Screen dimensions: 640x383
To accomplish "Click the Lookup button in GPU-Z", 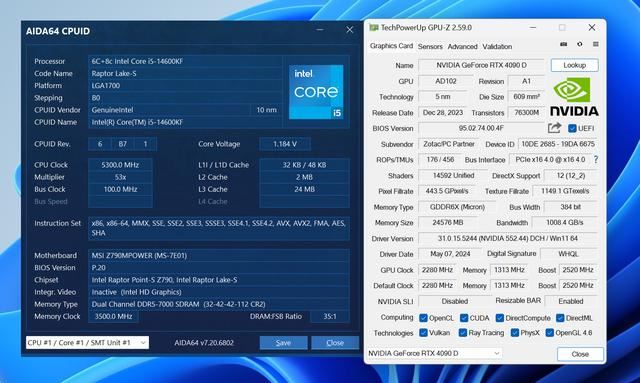I will pos(574,65).
